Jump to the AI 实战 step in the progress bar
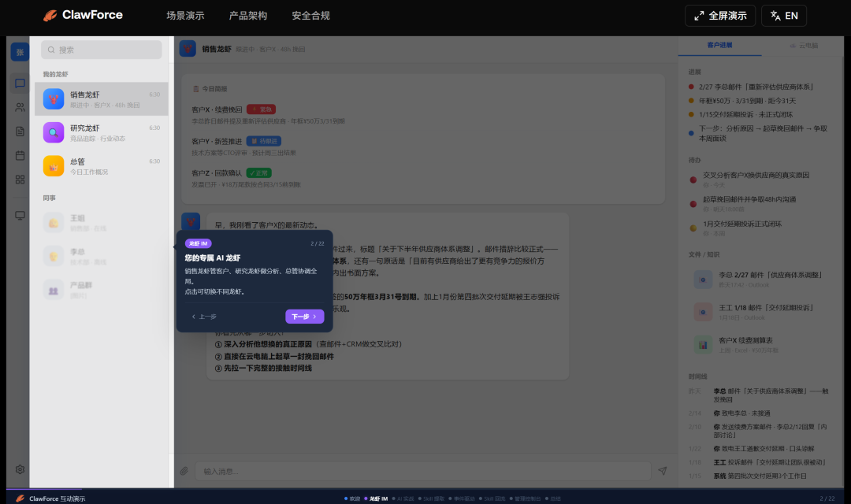 [x=405, y=498]
